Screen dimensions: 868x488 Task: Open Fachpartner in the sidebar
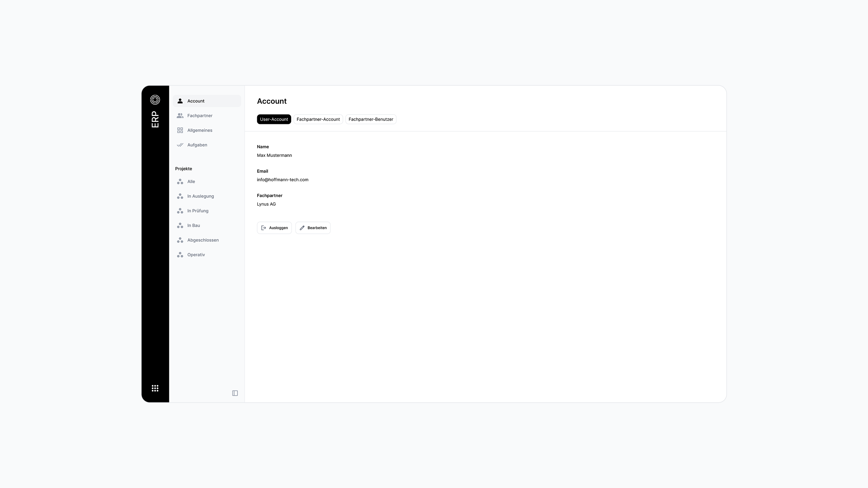coord(200,116)
